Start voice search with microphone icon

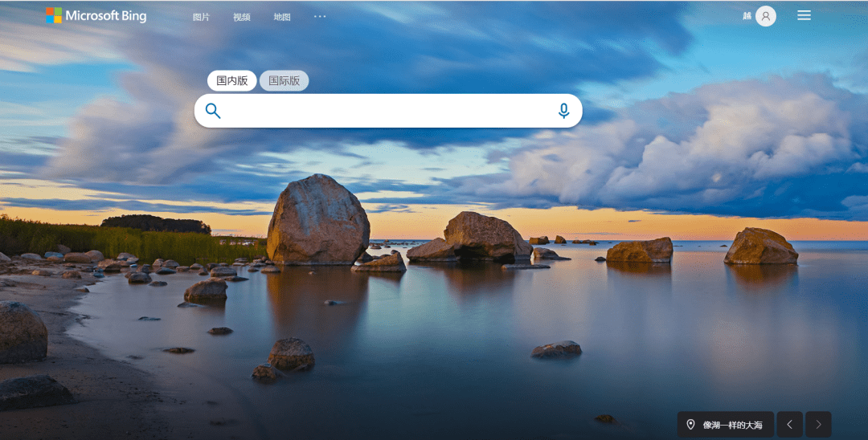point(563,111)
